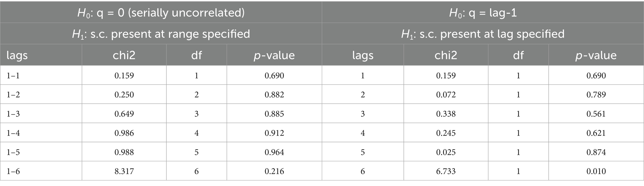Screen dimensions: 644x186
Task: Click the "H0: q = 0 (serially uncorrelated)" header
Action: tap(161, 13)
